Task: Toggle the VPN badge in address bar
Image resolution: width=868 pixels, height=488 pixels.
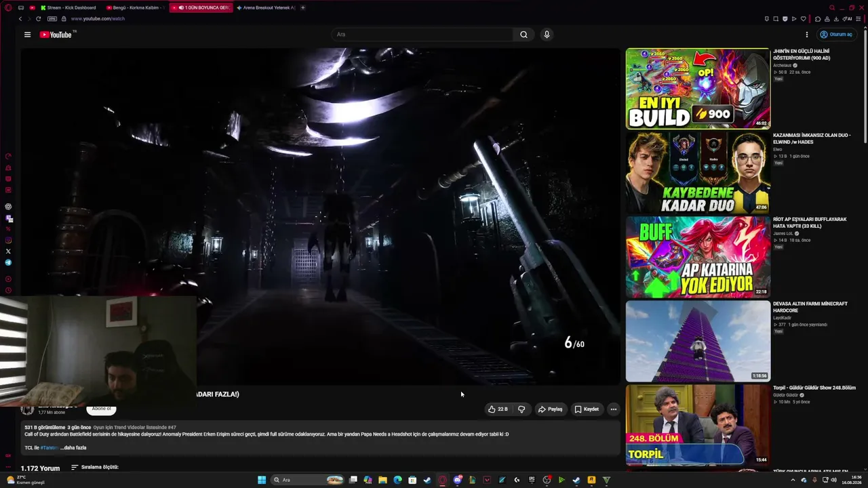Action: (x=52, y=19)
